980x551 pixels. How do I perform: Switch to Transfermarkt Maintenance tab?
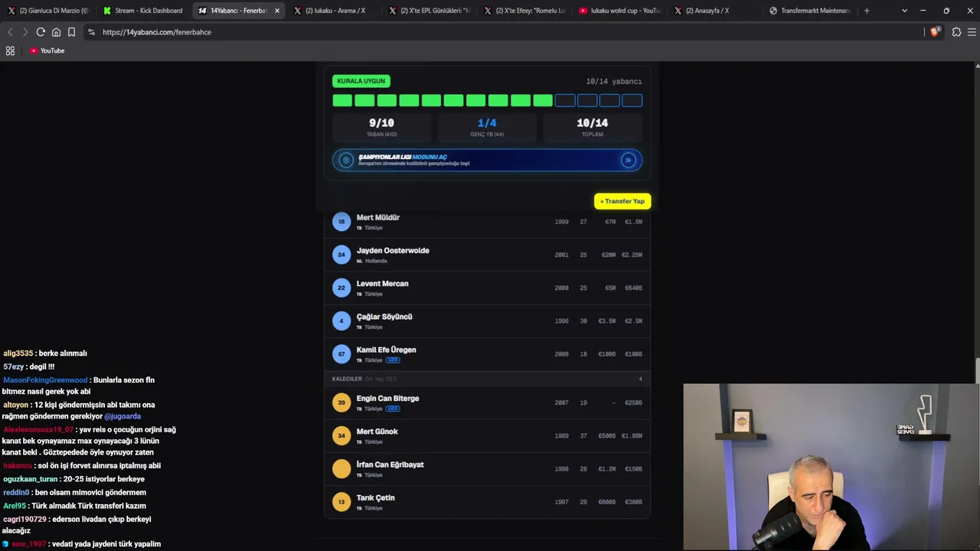[x=809, y=11]
